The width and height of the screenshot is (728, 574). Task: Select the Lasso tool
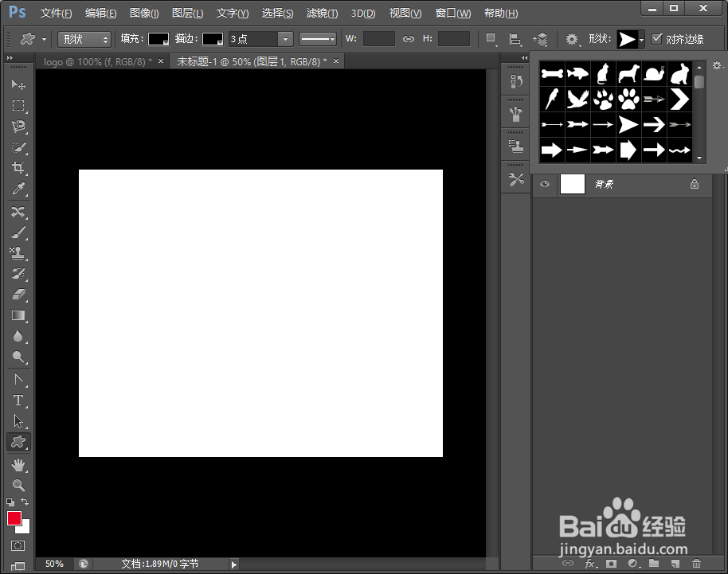coord(18,127)
